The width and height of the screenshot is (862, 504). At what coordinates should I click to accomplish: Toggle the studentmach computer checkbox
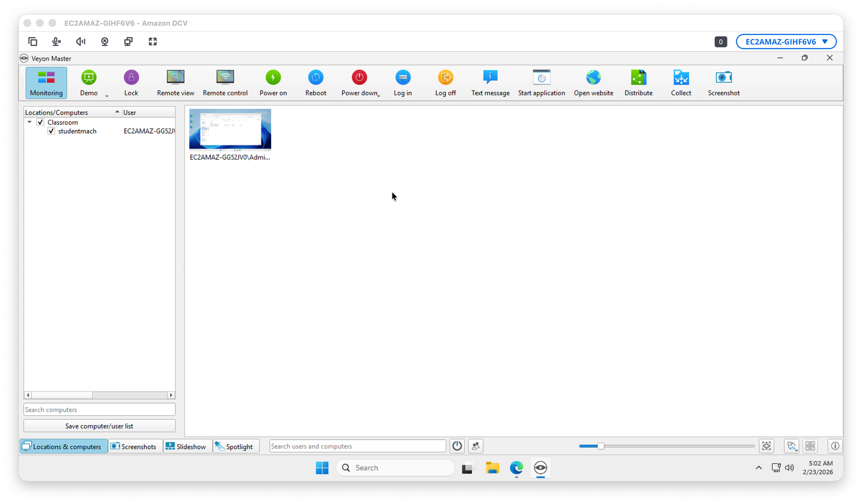point(51,131)
